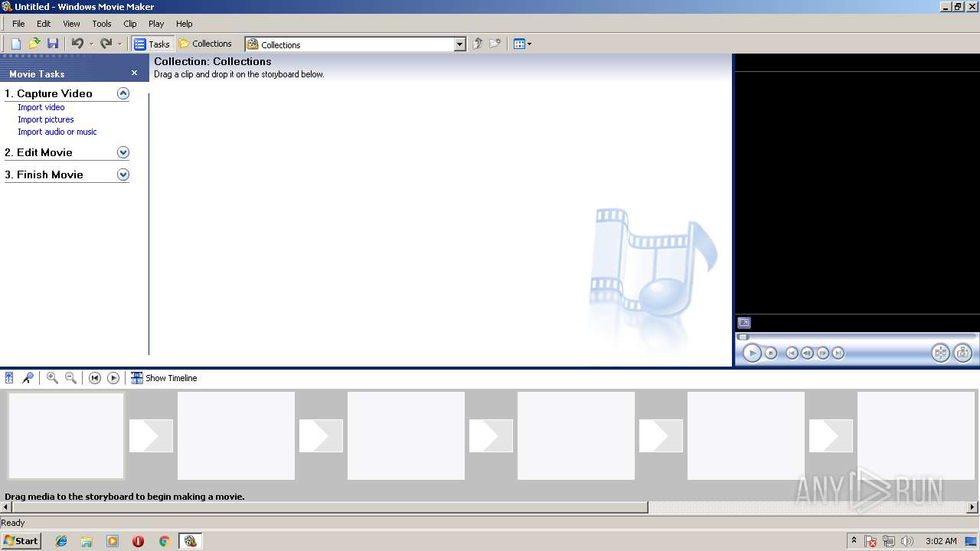
Task: Select the first storyboard transition cell
Action: click(x=151, y=435)
